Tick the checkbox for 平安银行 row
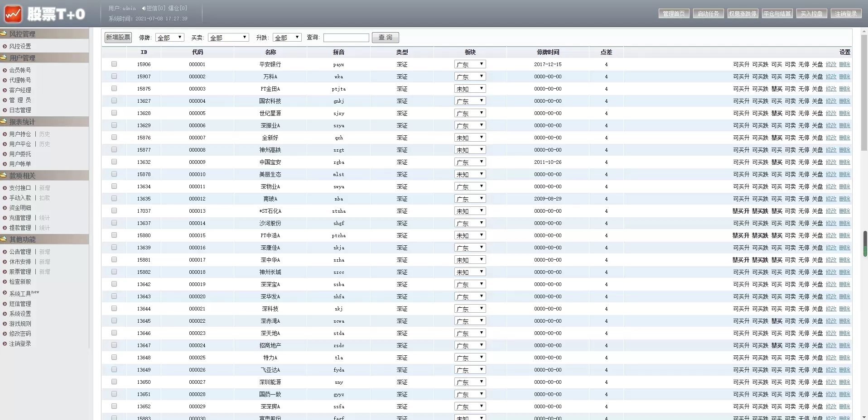Viewport: 868px width, 420px height. 114,64
